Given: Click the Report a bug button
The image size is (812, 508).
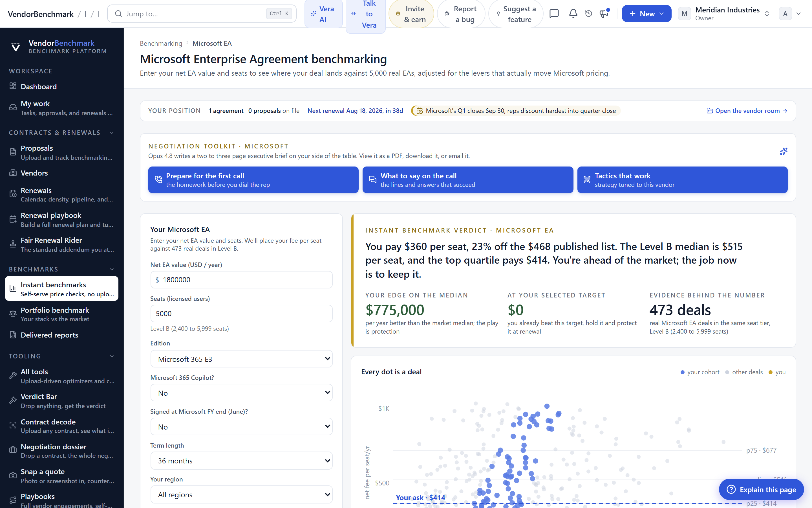Looking at the screenshot, I should coord(461,14).
